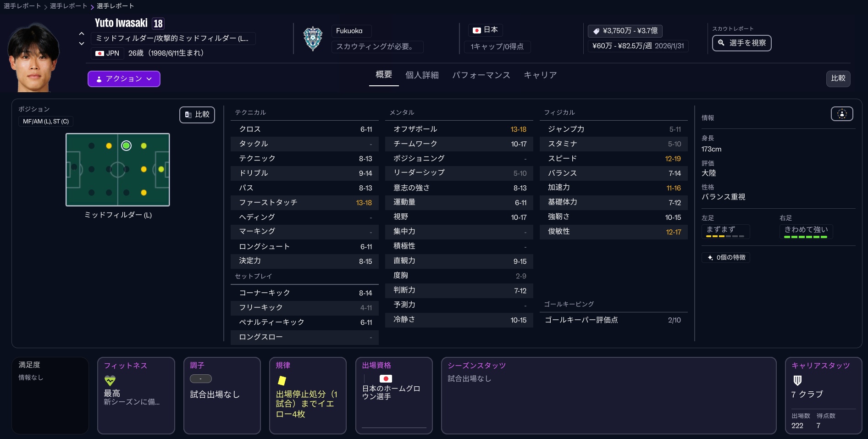Image resolution: width=868 pixels, height=439 pixels.
Task: Click the down chevron beside player name
Action: (x=82, y=44)
